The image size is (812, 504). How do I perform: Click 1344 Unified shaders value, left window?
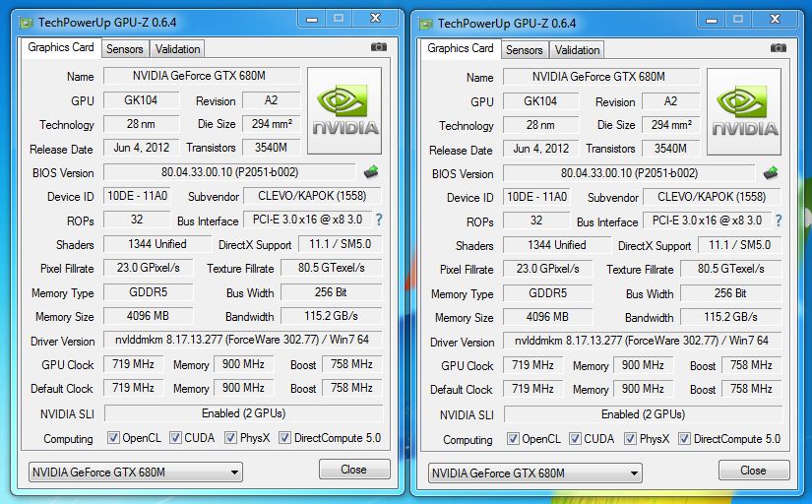pos(156,244)
